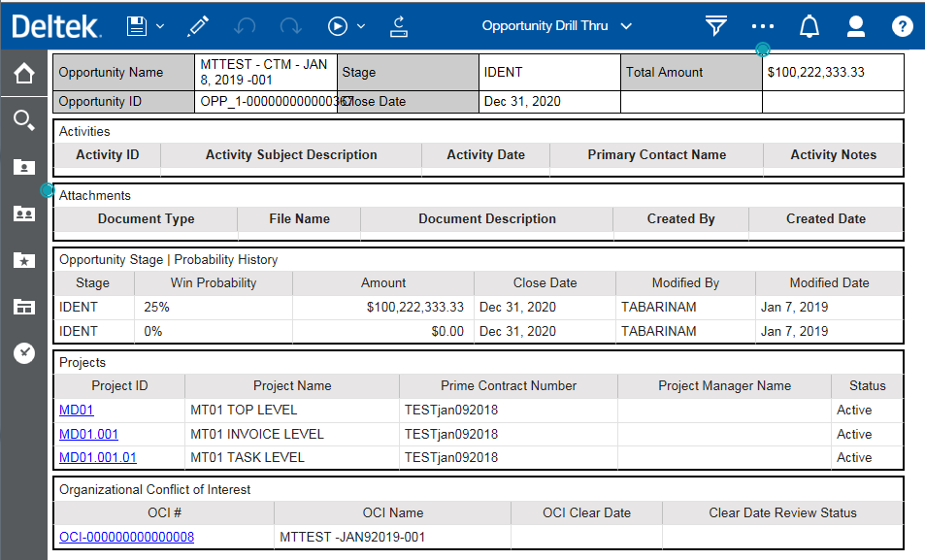925x560 pixels.
Task: Open the More options ellipsis menu
Action: click(763, 26)
